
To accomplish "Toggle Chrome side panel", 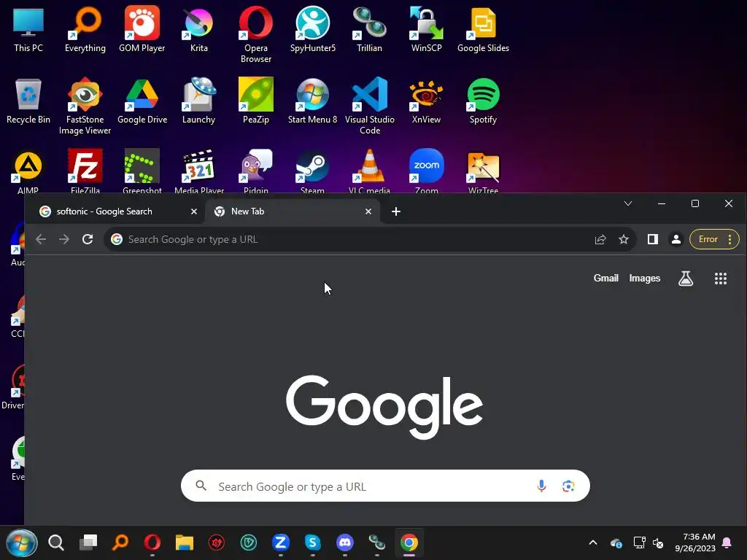I will click(x=653, y=239).
